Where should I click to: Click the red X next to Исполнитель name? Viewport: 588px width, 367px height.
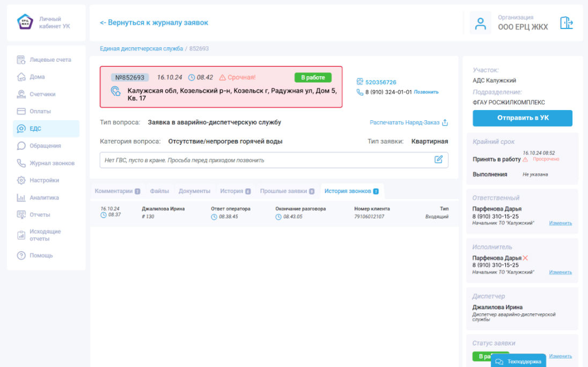[525, 258]
